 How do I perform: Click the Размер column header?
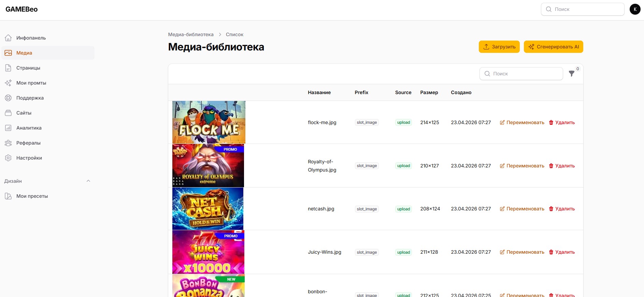point(429,92)
